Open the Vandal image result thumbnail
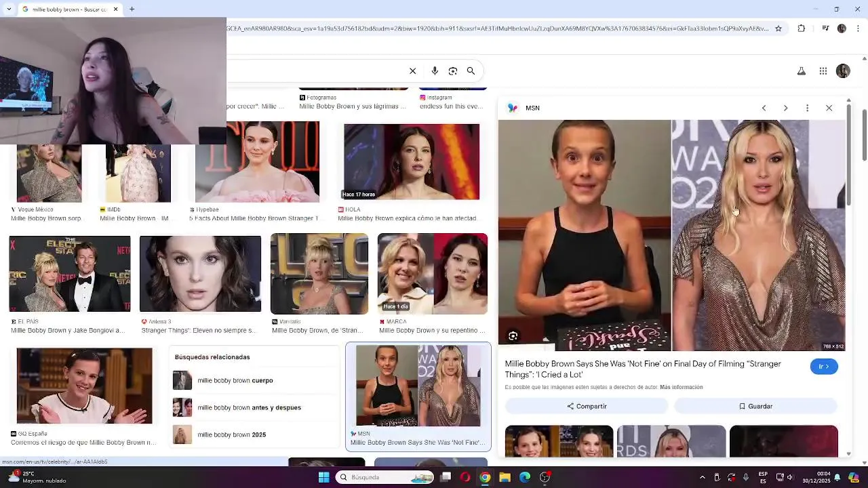Image resolution: width=868 pixels, height=488 pixels. pos(319,274)
